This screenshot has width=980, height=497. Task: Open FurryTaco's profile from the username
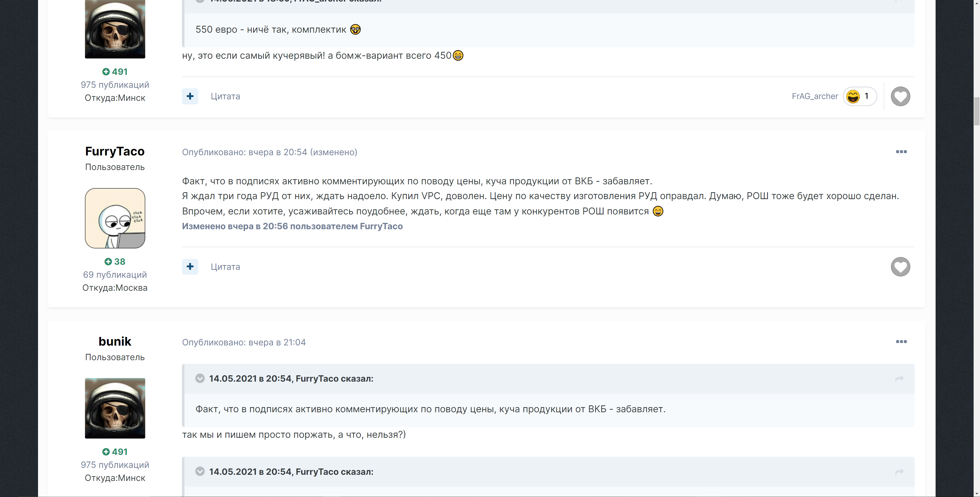coord(115,151)
